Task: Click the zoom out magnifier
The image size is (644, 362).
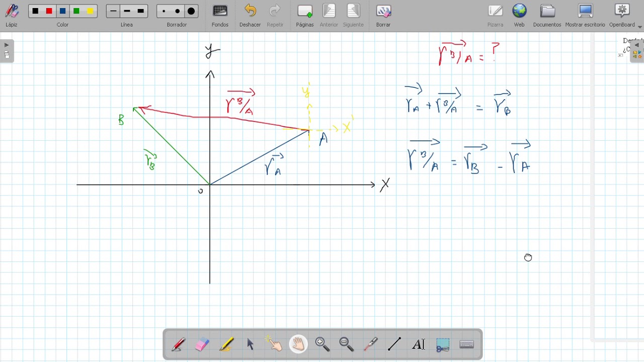Action: click(347, 344)
